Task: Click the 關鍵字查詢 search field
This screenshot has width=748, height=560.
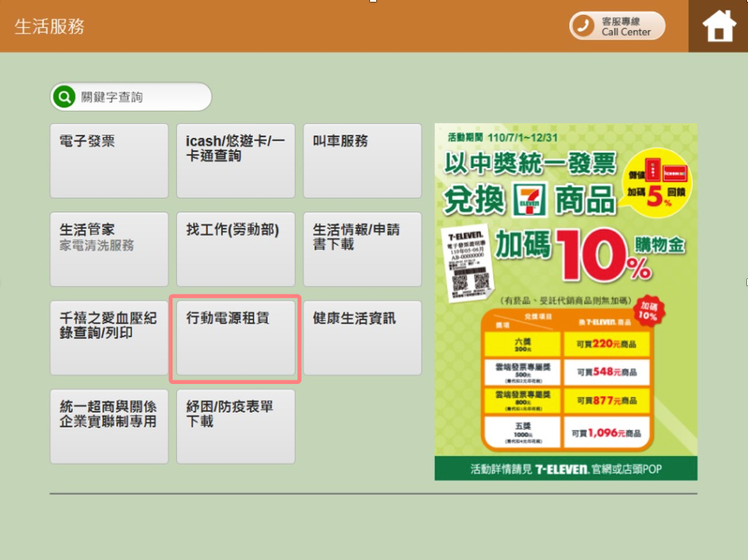Action: [x=131, y=97]
